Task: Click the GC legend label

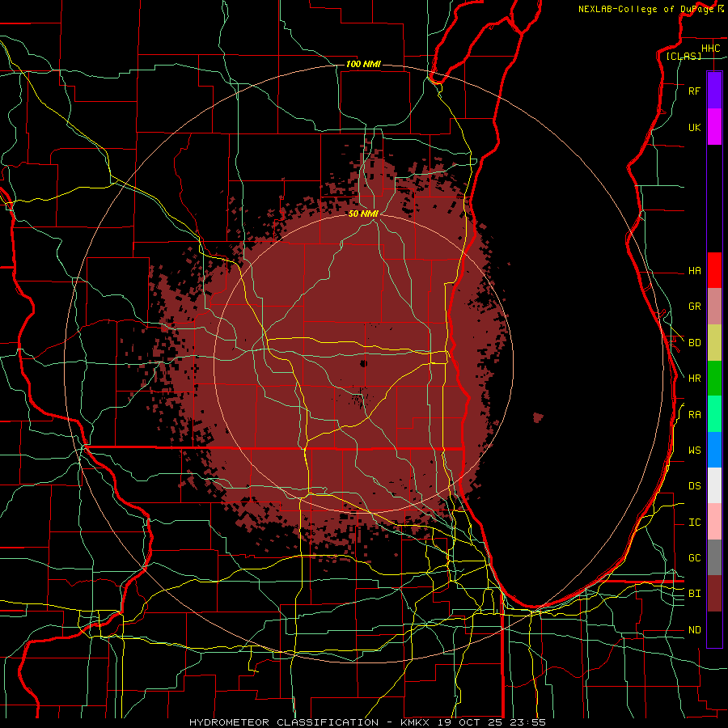Action: 694,557
